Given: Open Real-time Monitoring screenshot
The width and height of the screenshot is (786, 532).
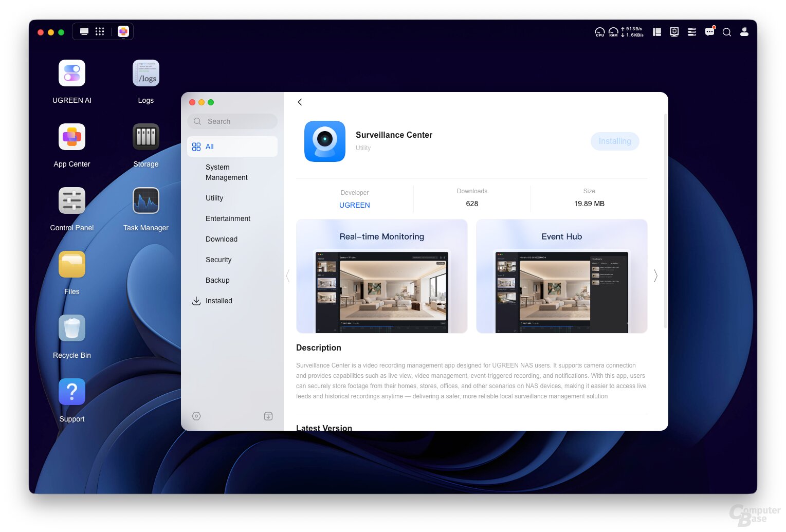Looking at the screenshot, I should [x=382, y=276].
